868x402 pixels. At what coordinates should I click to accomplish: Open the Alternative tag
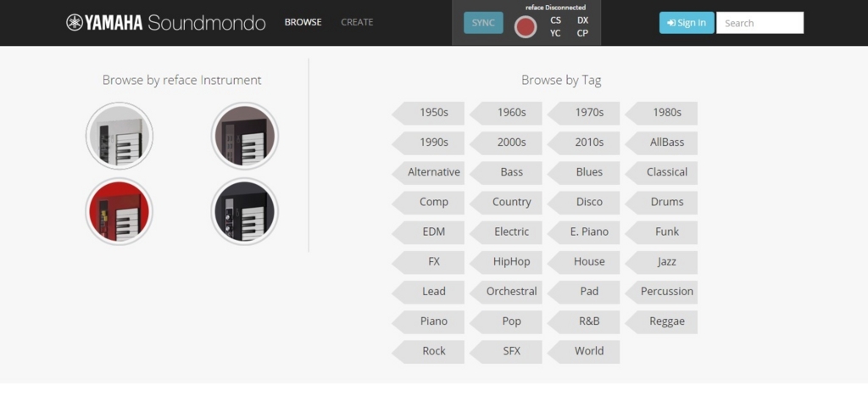(x=428, y=173)
